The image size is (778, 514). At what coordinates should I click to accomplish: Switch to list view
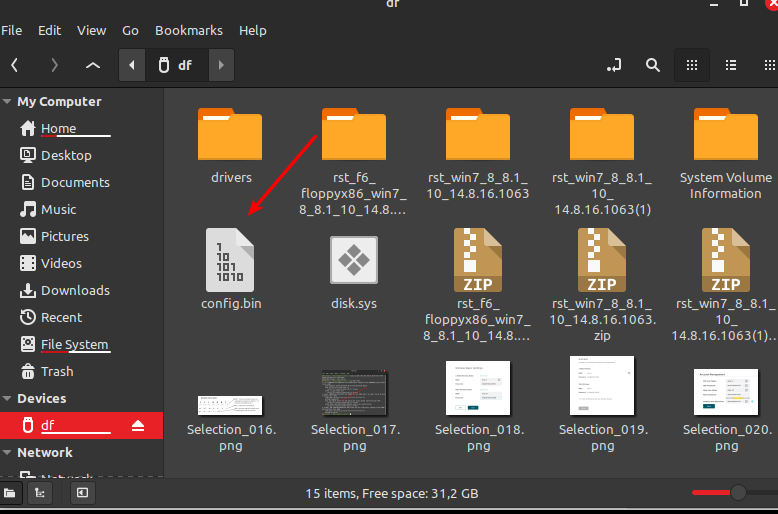click(x=730, y=65)
